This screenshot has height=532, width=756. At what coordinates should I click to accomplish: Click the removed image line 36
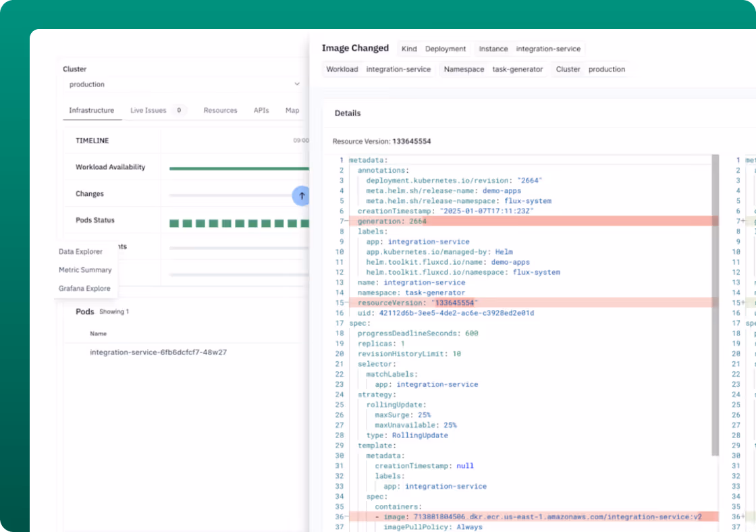click(x=534, y=516)
